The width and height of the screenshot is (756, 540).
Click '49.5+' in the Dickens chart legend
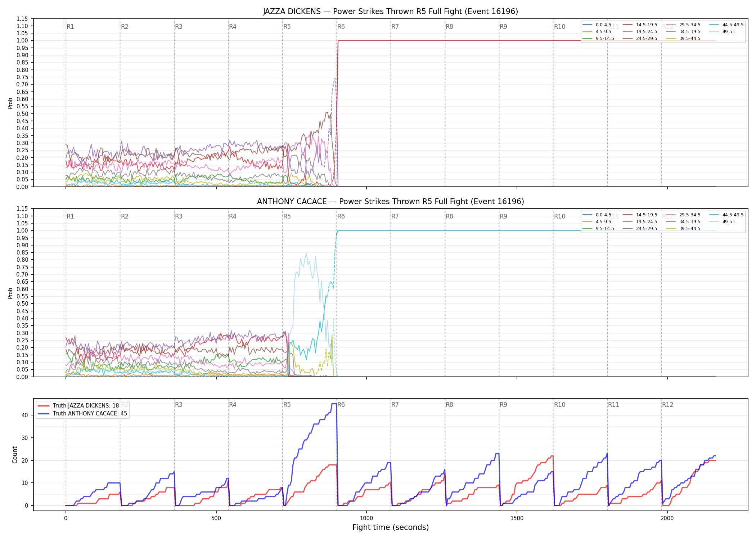(x=729, y=32)
